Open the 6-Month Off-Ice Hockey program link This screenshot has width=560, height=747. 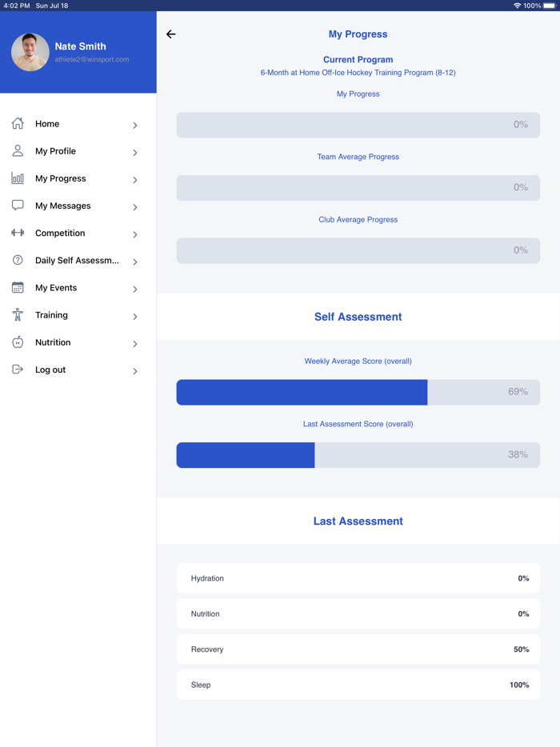click(358, 73)
